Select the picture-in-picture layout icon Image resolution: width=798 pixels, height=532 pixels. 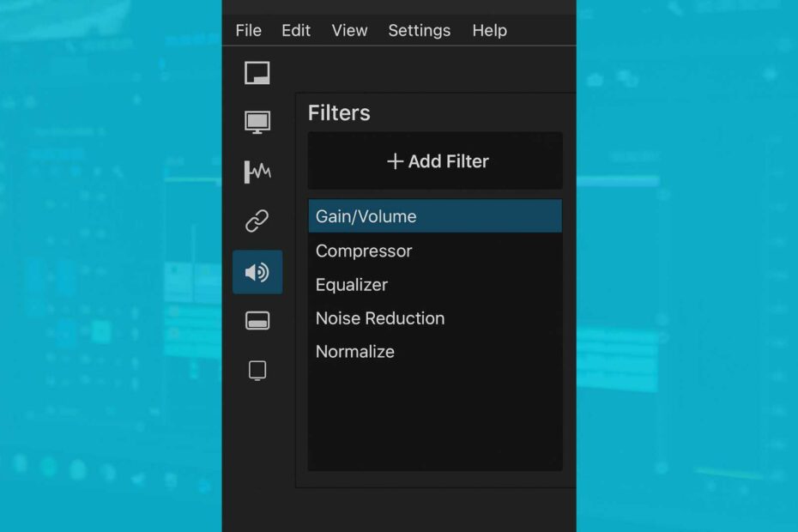257,73
